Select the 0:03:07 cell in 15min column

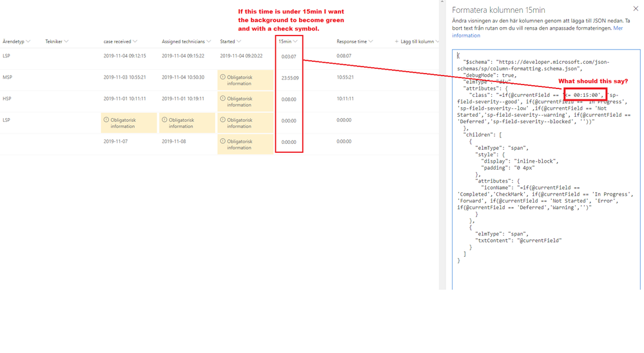point(289,57)
